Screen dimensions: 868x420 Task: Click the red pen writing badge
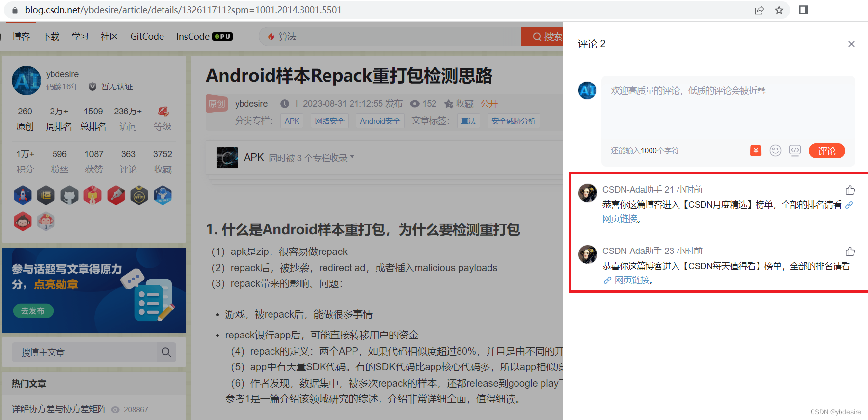point(116,196)
